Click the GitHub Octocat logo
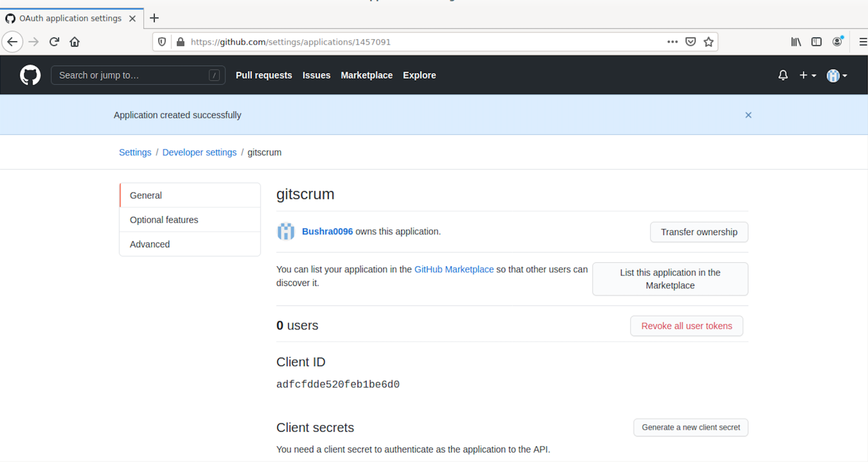 pyautogui.click(x=30, y=75)
